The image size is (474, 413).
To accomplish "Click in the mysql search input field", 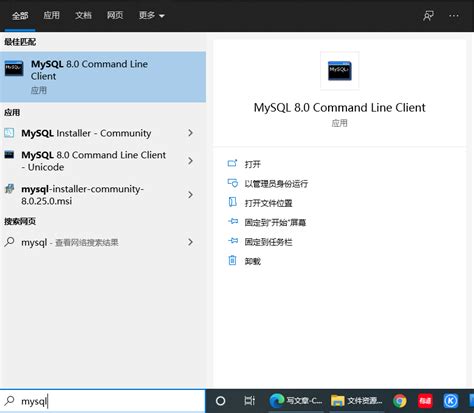I will [x=103, y=401].
